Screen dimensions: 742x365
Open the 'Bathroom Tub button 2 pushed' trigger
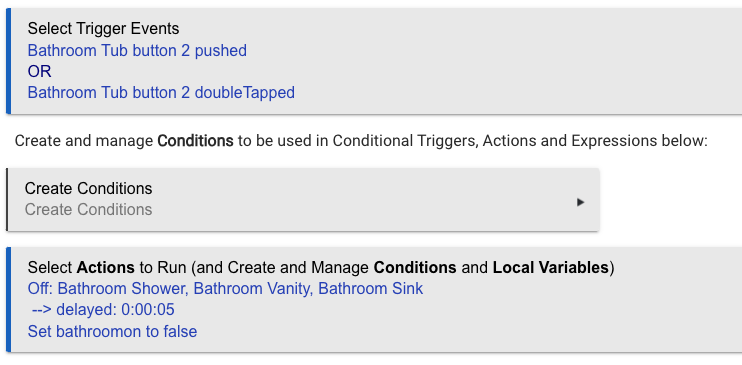click(x=137, y=50)
